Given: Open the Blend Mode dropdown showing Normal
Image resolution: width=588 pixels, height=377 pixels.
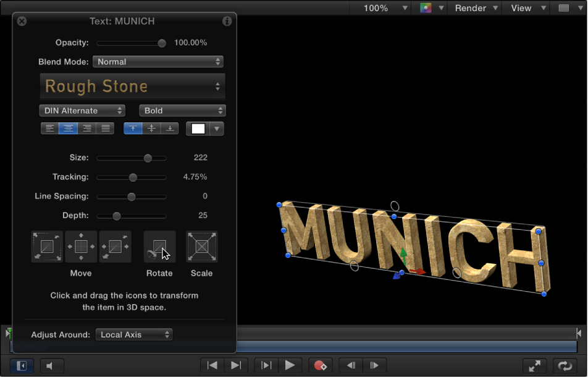Looking at the screenshot, I should (157, 62).
